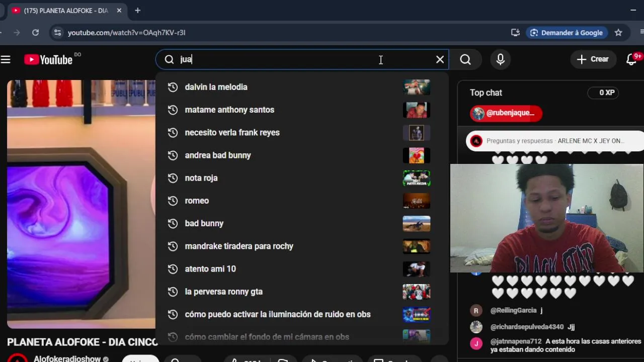Open thumbnail for 'atento ami 10'

point(417,269)
